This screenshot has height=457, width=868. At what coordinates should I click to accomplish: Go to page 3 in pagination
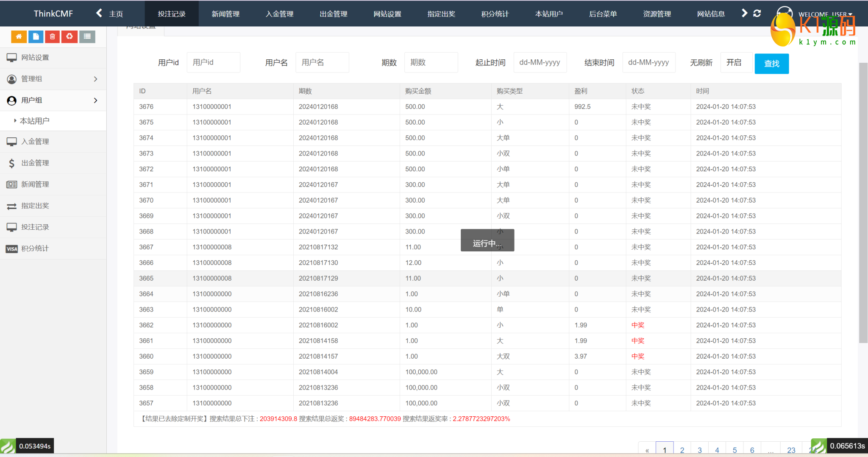click(700, 450)
